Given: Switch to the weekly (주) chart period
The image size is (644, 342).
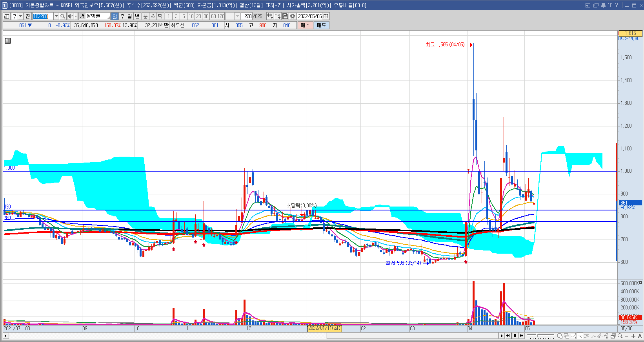Looking at the screenshot, I should pos(122,16).
